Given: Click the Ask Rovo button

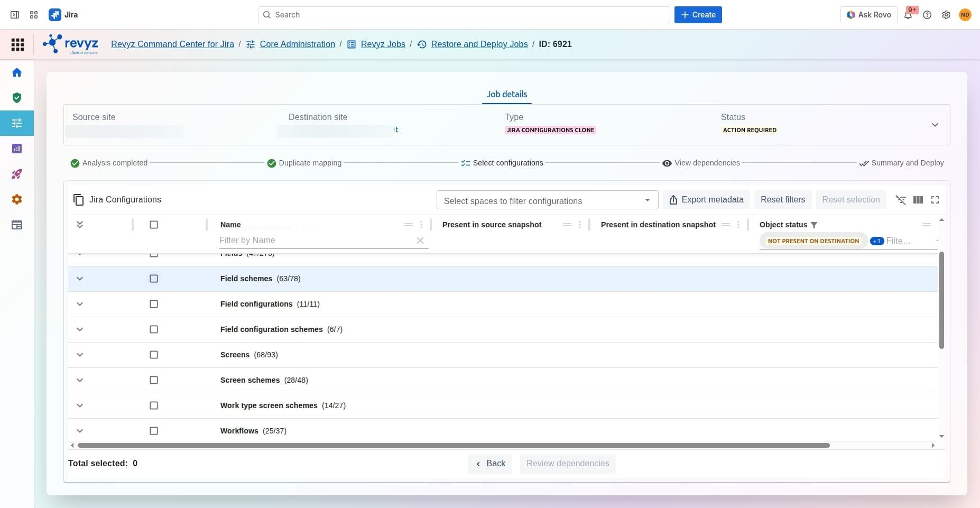Looking at the screenshot, I should [869, 15].
